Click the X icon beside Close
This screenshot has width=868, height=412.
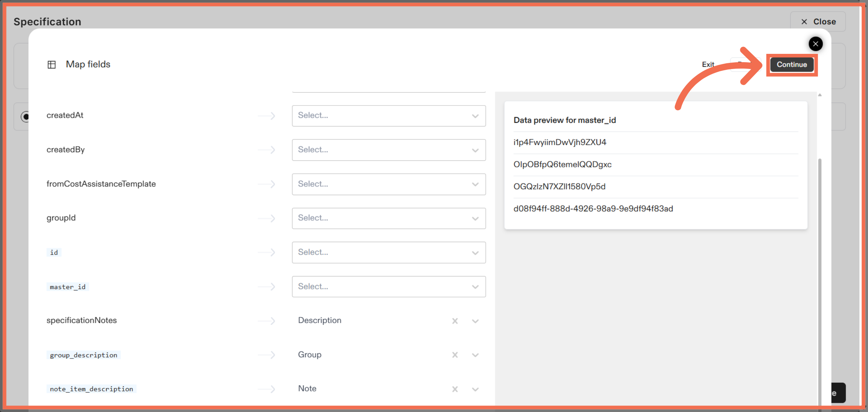(x=804, y=21)
